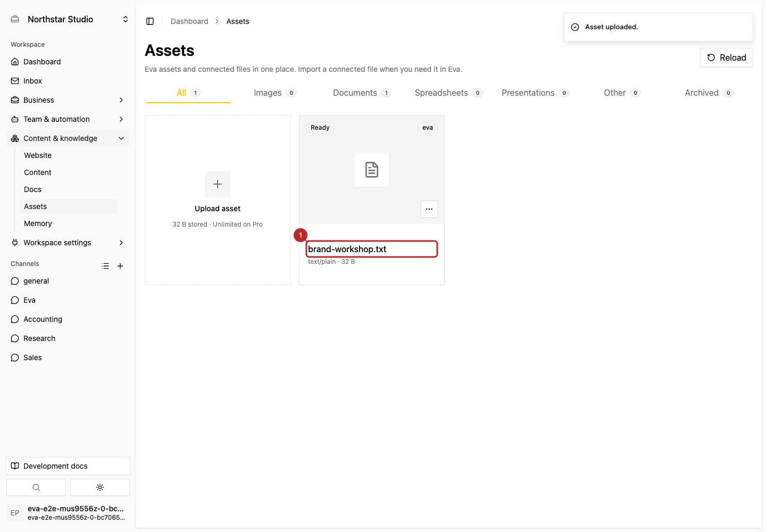Switch to the Archived tab
The image size is (766, 532).
click(709, 93)
